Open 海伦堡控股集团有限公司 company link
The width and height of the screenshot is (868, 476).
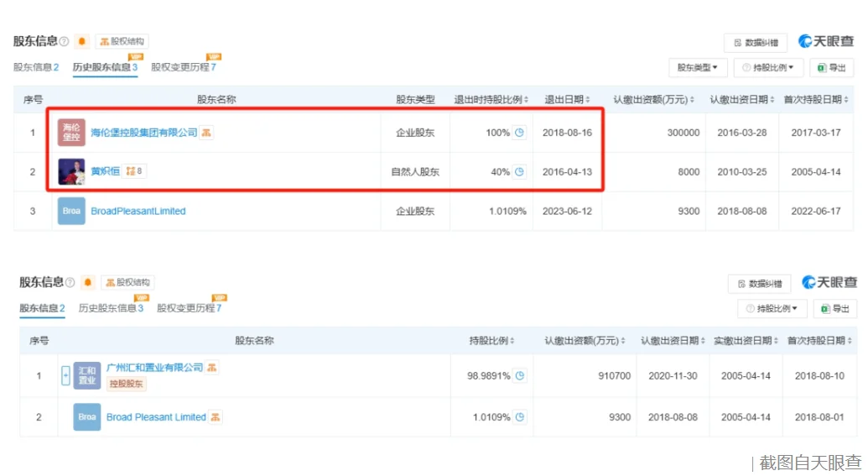tap(144, 133)
